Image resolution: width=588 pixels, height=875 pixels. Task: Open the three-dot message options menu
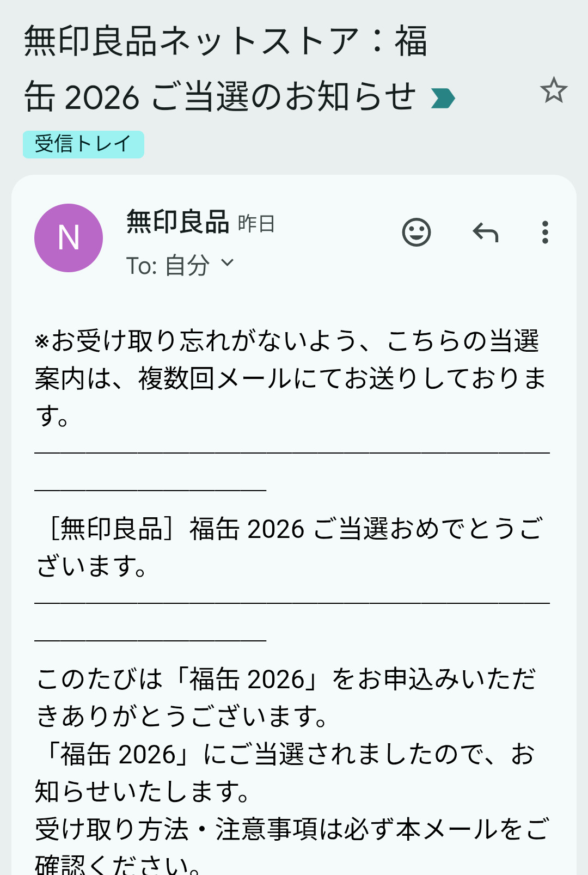[x=545, y=232]
